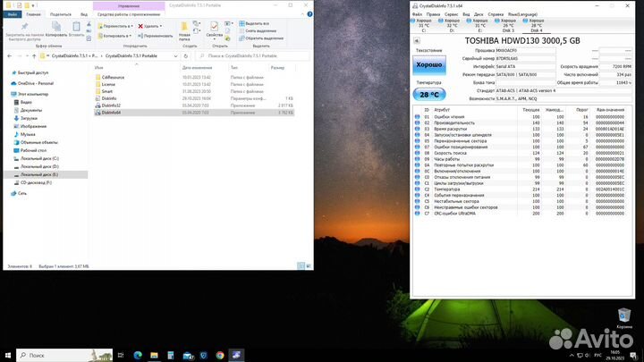This screenshot has width=644, height=362.
Task: Click Выделить все in ribbon
Action: coord(254,23)
